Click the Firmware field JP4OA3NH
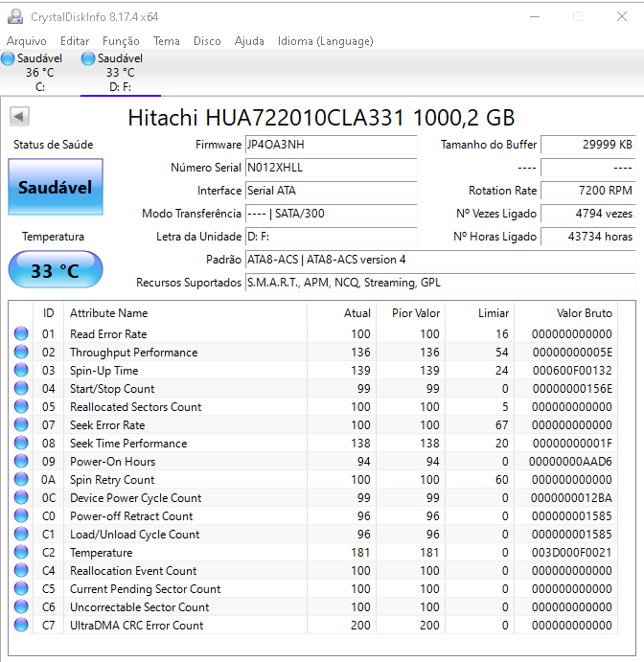The image size is (644, 662). (331, 145)
